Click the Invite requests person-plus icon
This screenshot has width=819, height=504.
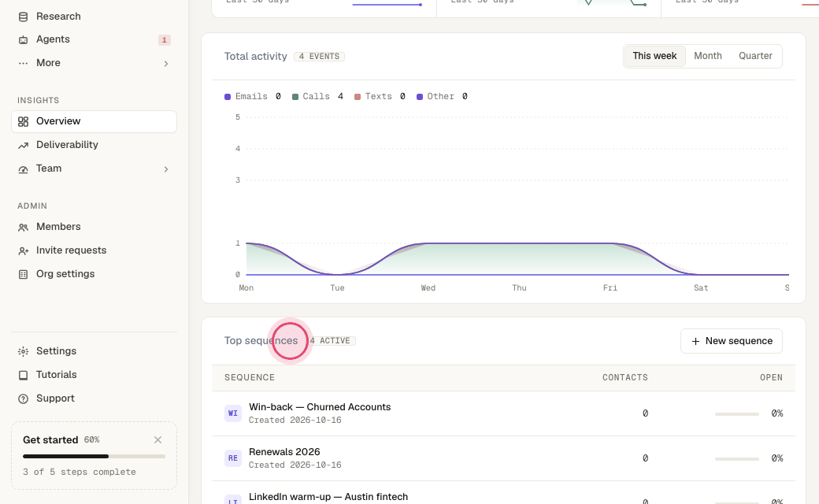coord(23,250)
